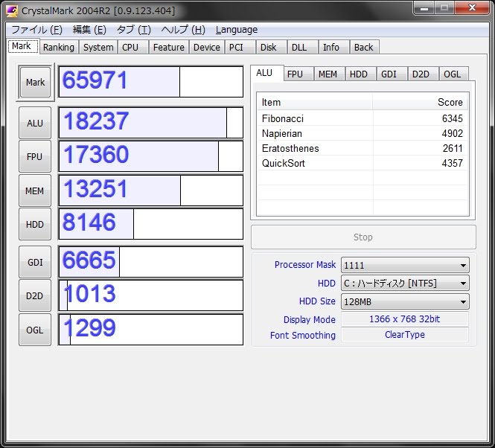Select the Eratosthenes result row
The height and width of the screenshot is (448, 495).
pyautogui.click(x=363, y=148)
